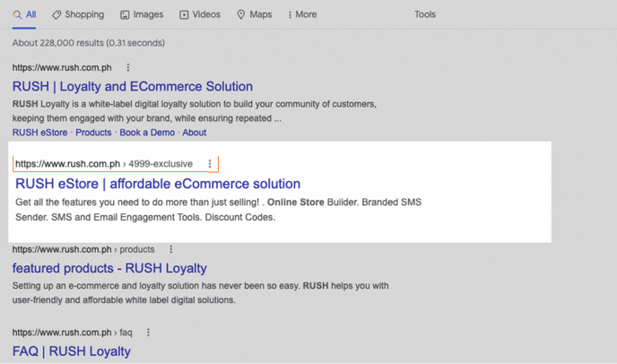Click the About 228,000 results text
617x364 pixels.
click(x=89, y=43)
